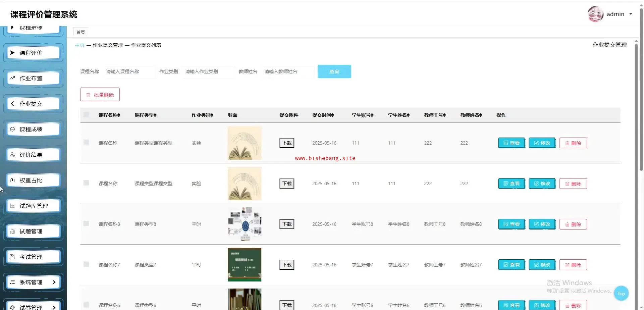Open 作业提交 in the sidebar
This screenshot has width=644, height=310.
coord(31,104)
